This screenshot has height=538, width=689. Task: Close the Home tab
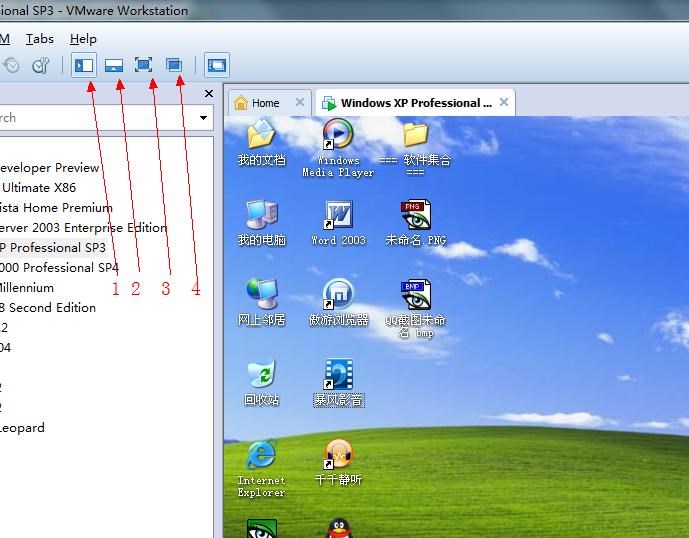[x=300, y=102]
